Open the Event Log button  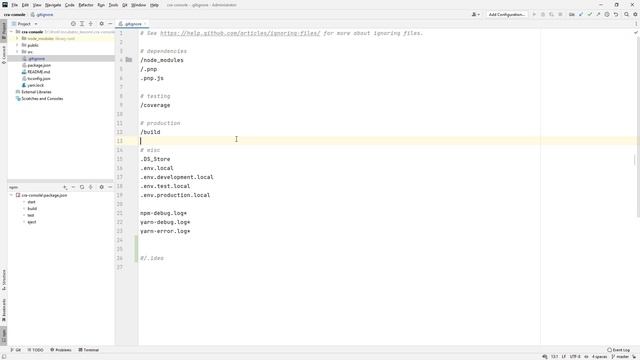618,350
